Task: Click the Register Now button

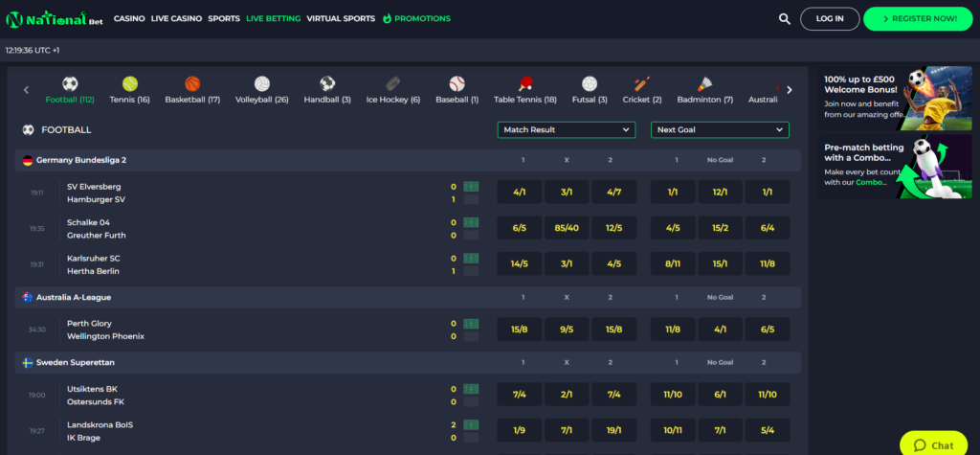Action: (918, 19)
